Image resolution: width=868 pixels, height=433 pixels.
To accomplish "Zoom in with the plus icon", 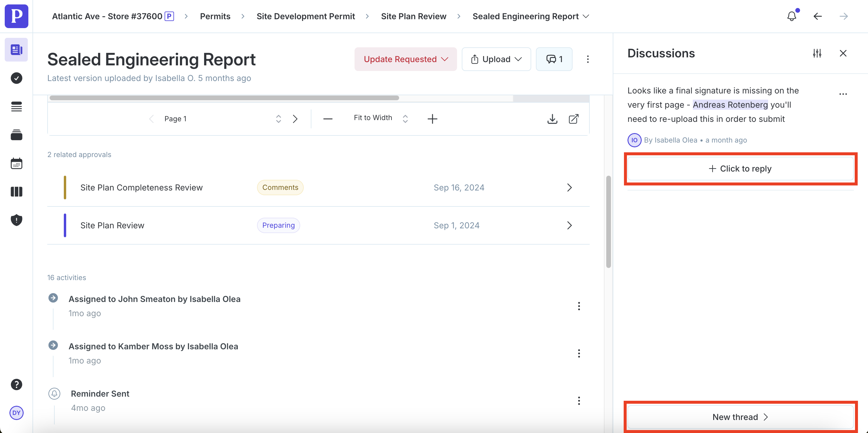I will pos(432,119).
